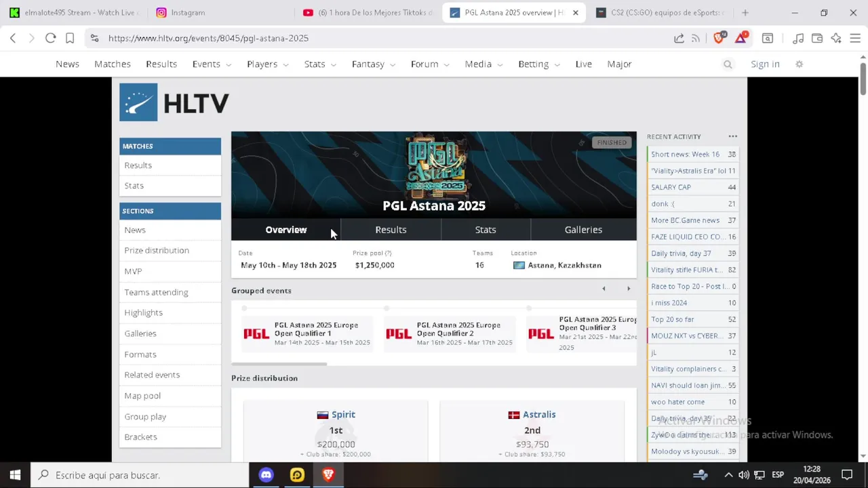Open the Astralis team link
The width and height of the screenshot is (868, 488).
(x=539, y=414)
